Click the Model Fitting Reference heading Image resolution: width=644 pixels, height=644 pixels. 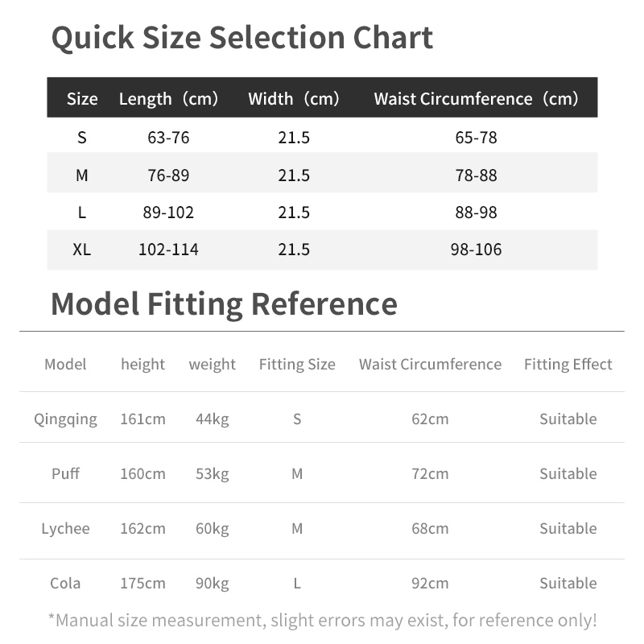[224, 303]
